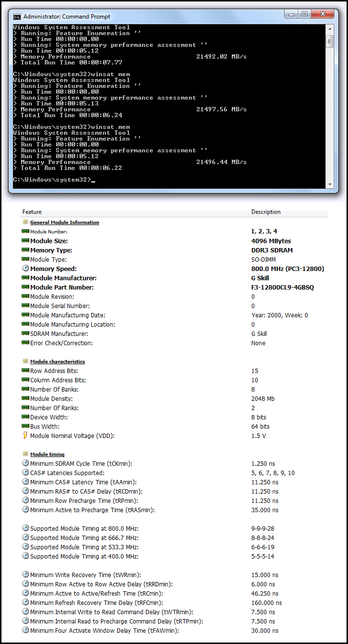
Task: Click the General Module Information section icon
Action: pos(25,222)
